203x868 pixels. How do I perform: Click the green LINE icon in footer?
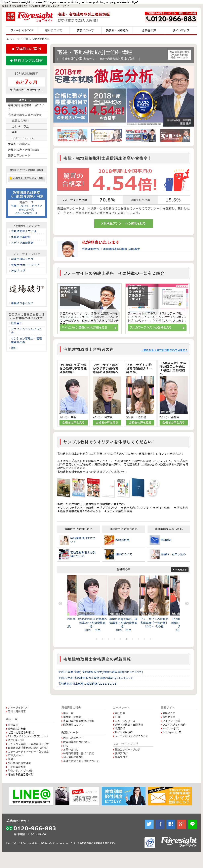(192, 824)
